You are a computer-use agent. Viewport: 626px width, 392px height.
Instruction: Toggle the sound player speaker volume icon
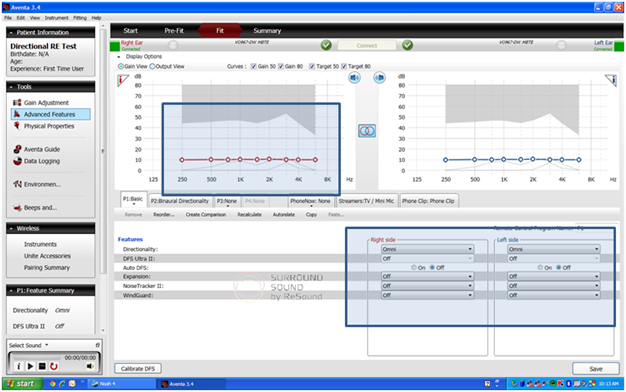coord(91,366)
